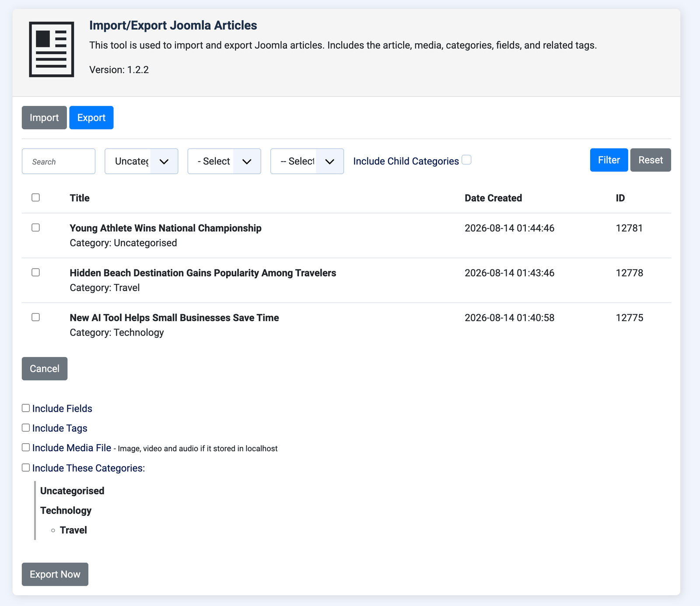Select Travel child category in the list
This screenshot has width=700, height=606.
[73, 530]
